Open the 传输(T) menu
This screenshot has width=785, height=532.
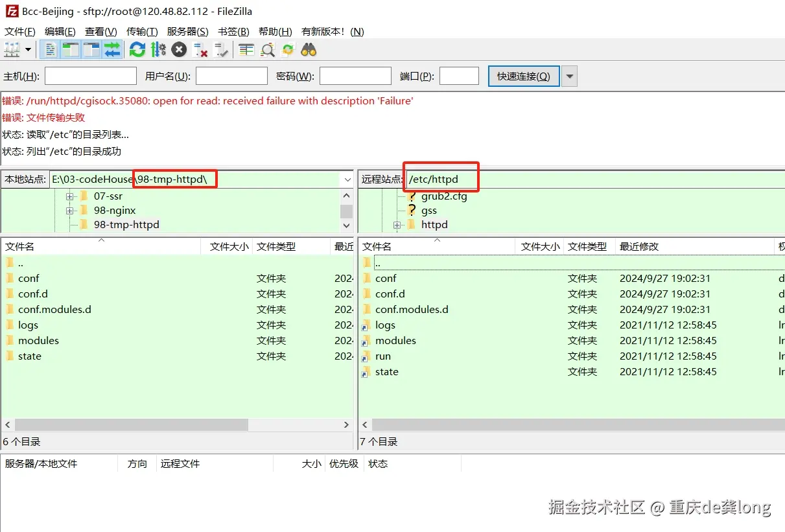142,31
